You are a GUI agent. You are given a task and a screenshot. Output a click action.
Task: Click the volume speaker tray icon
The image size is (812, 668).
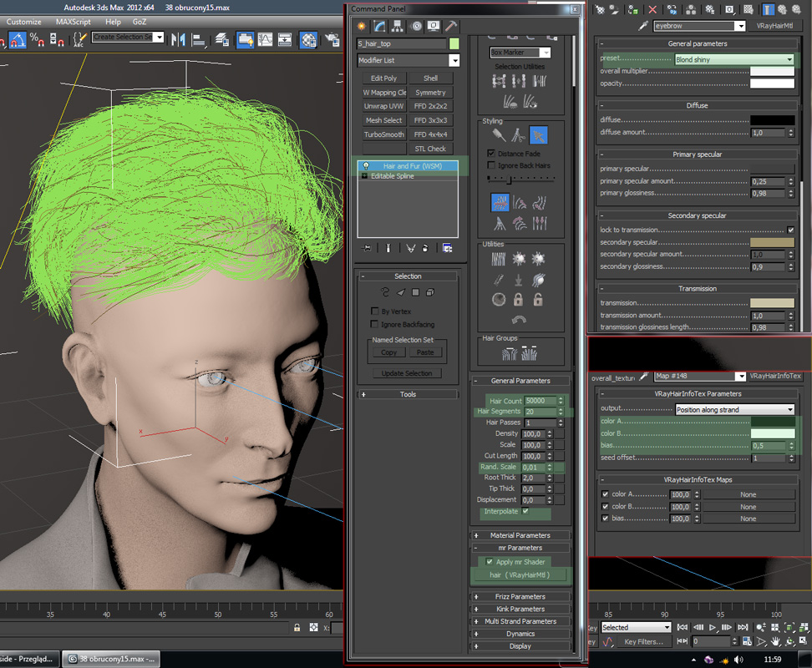(x=738, y=659)
